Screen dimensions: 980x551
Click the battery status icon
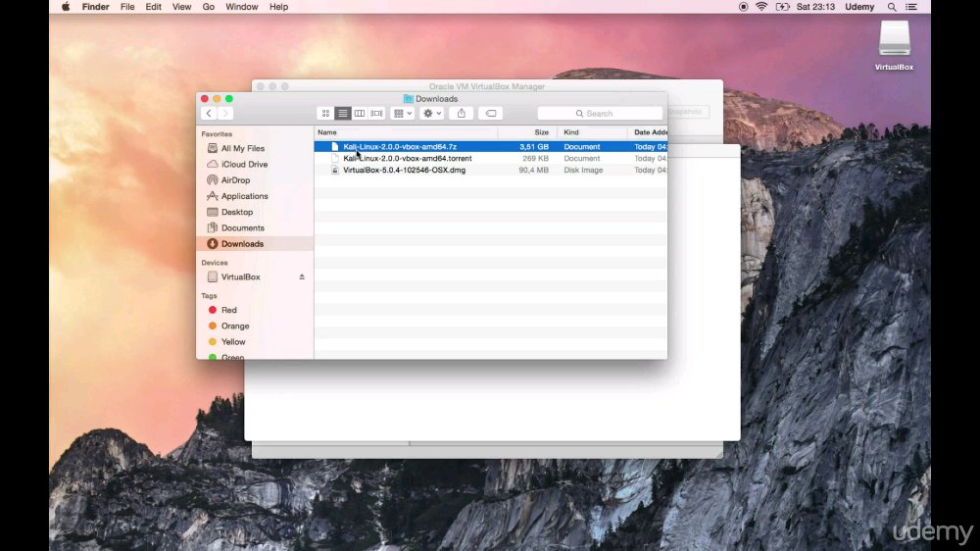(782, 7)
